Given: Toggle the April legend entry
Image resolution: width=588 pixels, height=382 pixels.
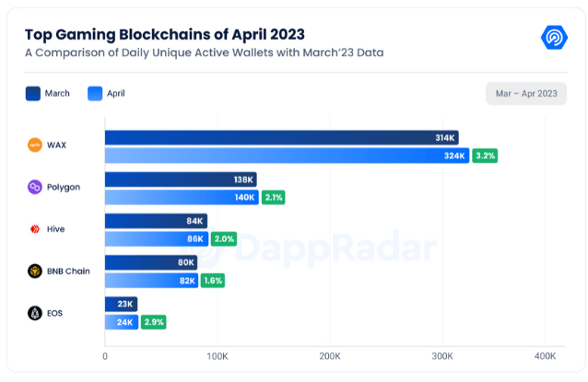Looking at the screenshot, I should 106,93.
